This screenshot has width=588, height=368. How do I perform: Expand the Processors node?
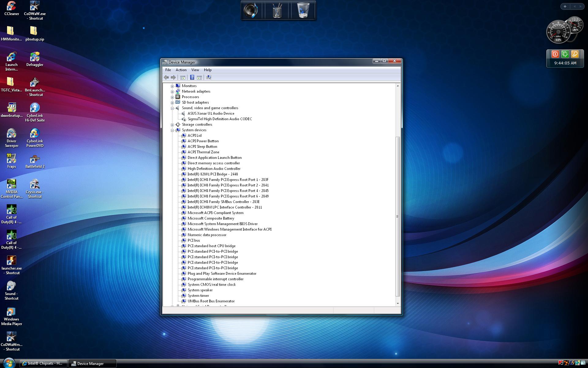[x=172, y=97]
